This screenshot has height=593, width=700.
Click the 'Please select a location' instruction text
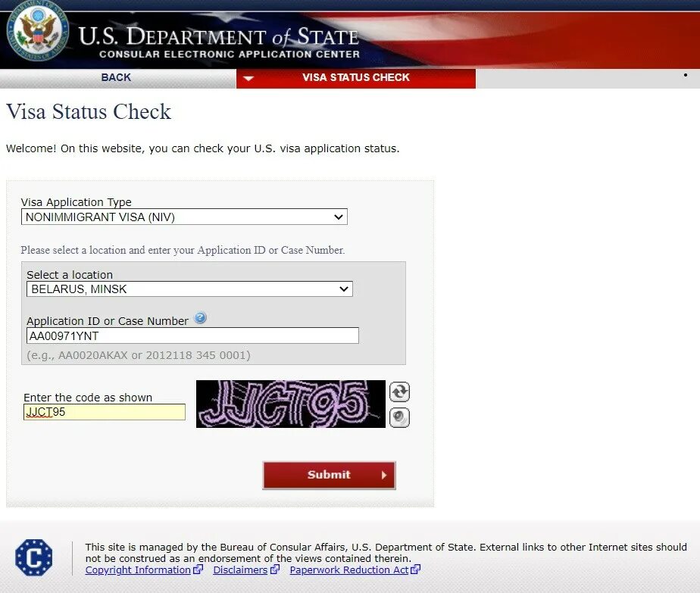click(183, 250)
